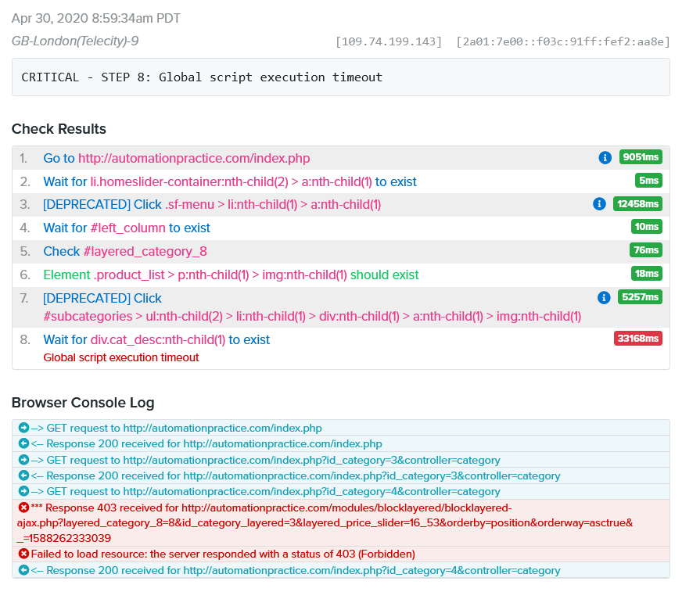Screen dimensions: 700x592
Task: Click the error icon next to 'Failed to load resource'
Action: pos(23,554)
